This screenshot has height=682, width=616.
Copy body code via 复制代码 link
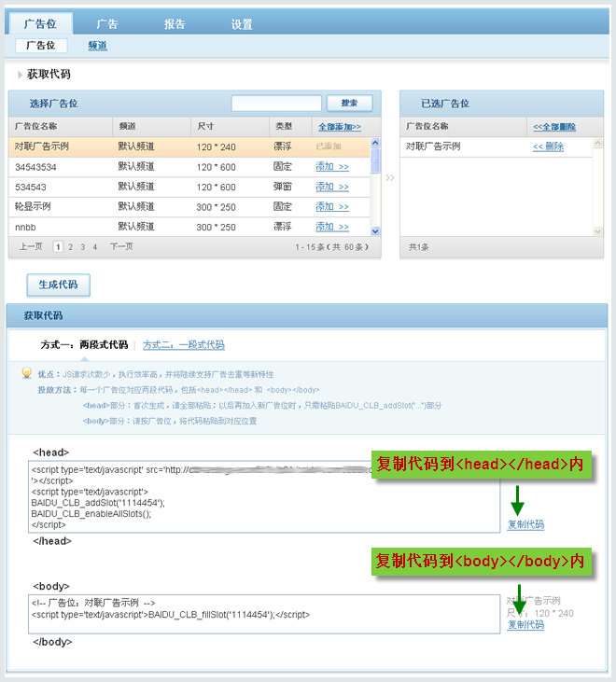tap(525, 625)
